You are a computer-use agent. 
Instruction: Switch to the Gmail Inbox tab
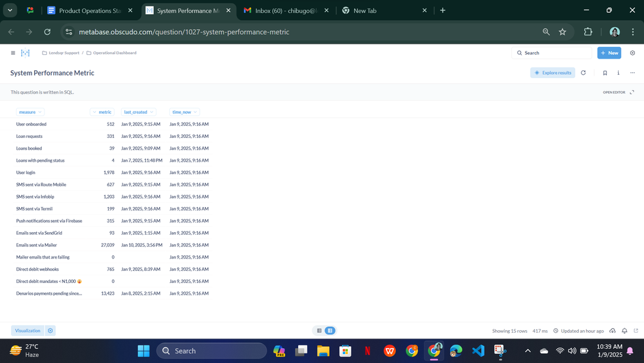click(287, 11)
